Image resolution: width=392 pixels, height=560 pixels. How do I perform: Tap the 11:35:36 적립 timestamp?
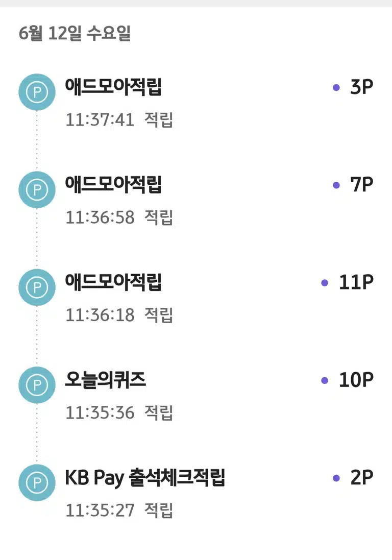point(119,412)
